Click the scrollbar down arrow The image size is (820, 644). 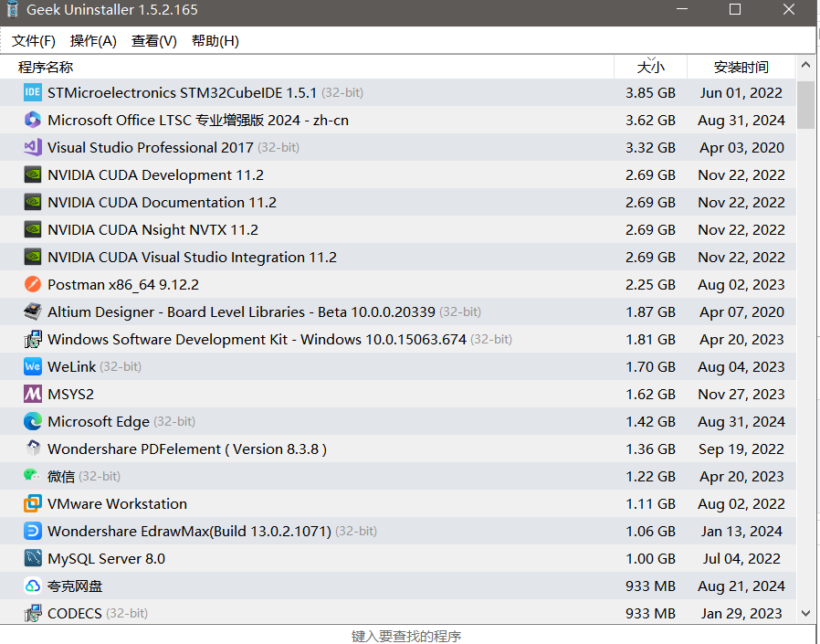click(805, 613)
